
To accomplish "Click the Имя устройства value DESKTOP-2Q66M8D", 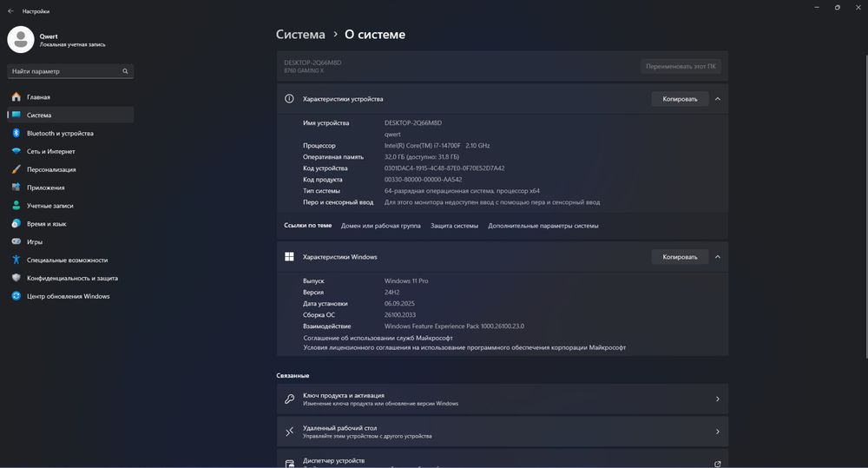I will tap(413, 123).
